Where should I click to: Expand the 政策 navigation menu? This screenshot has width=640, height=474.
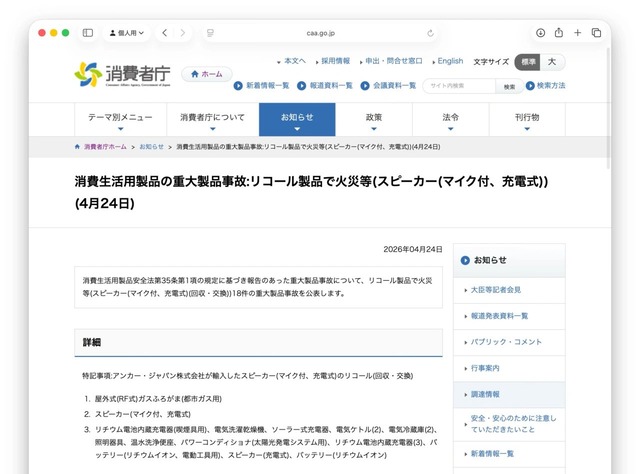coord(374,119)
